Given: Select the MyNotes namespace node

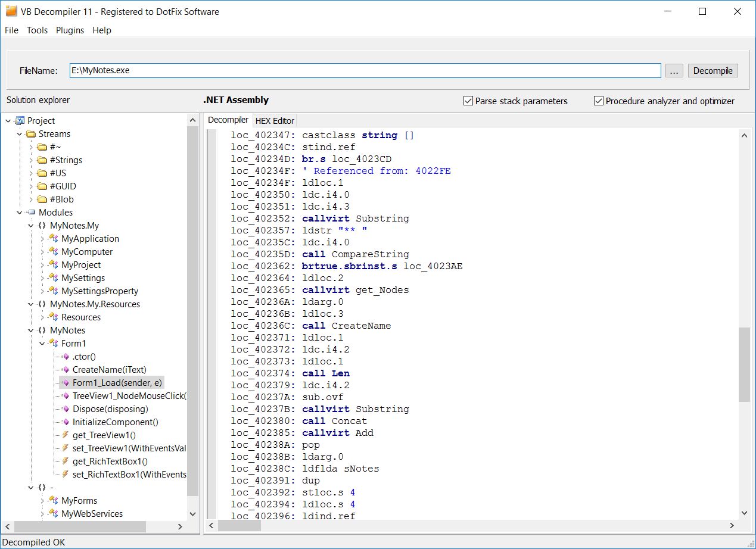Looking at the screenshot, I should click(x=67, y=330).
